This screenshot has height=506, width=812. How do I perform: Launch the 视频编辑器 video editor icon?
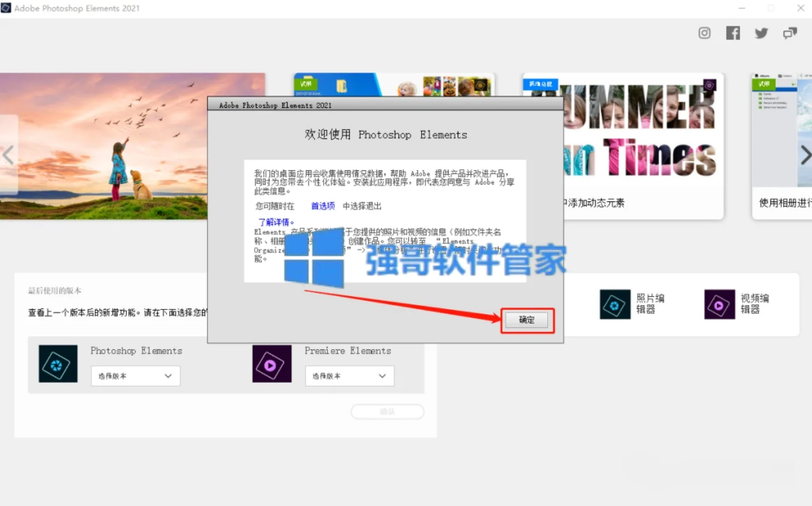point(719,304)
